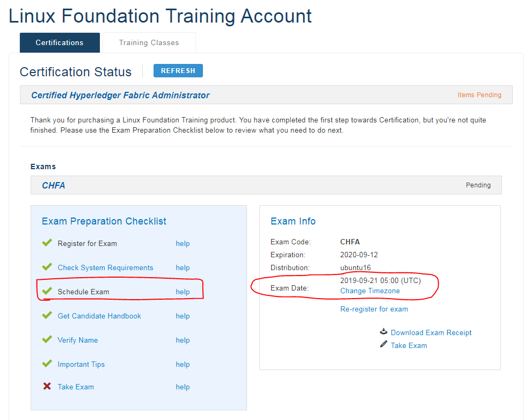Screen dimensions: 524x420
Task: Click the Items Pending status label
Action: pyautogui.click(x=479, y=95)
